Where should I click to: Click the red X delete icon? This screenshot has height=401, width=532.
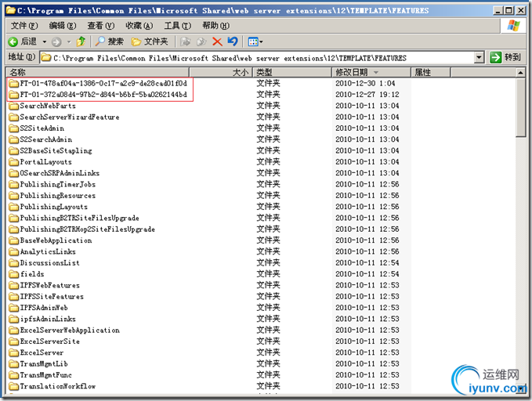[x=217, y=42]
